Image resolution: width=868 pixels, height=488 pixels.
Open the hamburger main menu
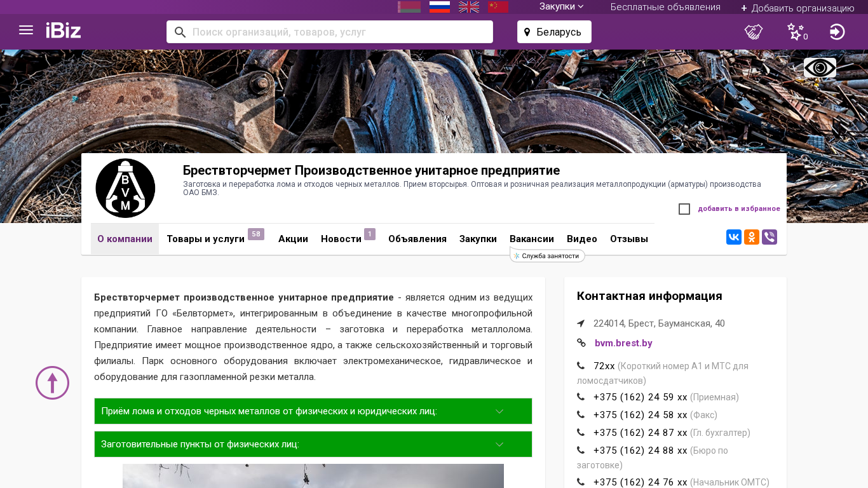click(26, 30)
